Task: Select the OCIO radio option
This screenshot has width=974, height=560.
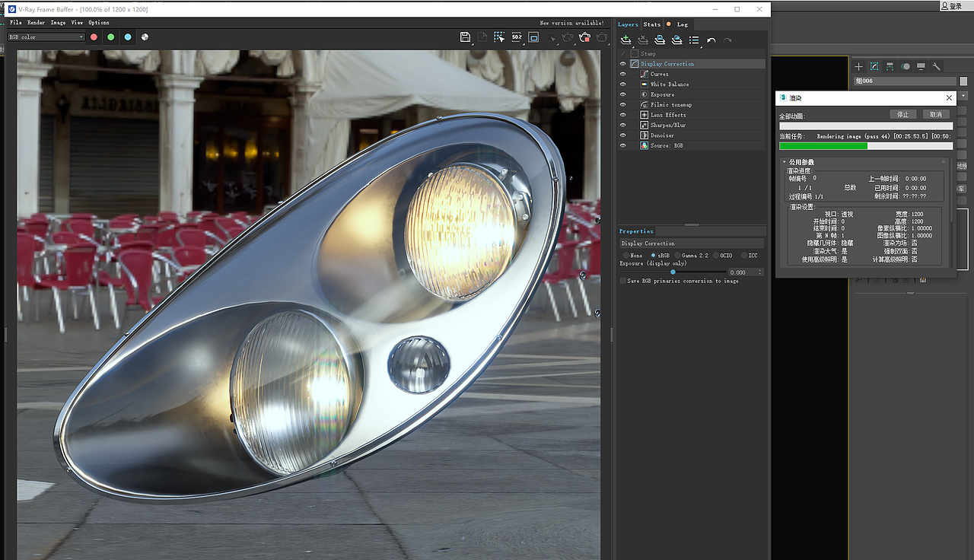Action: tap(716, 256)
